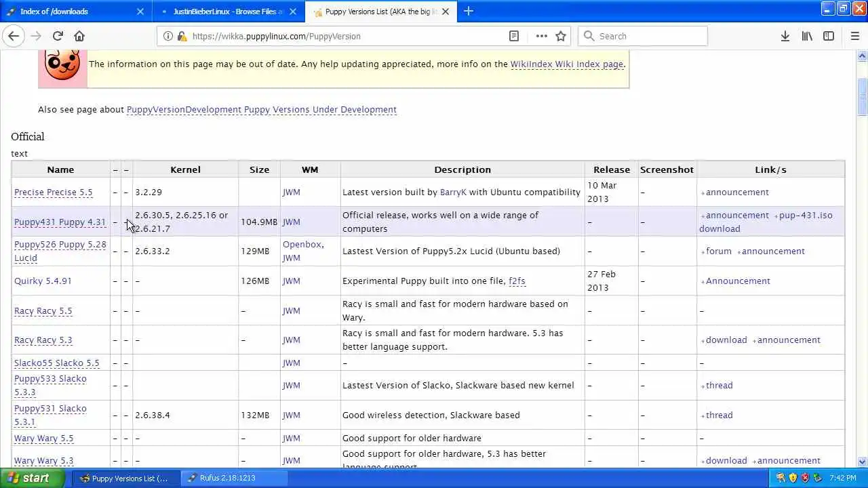Select the Puppy Versions List tab

pyautogui.click(x=380, y=12)
